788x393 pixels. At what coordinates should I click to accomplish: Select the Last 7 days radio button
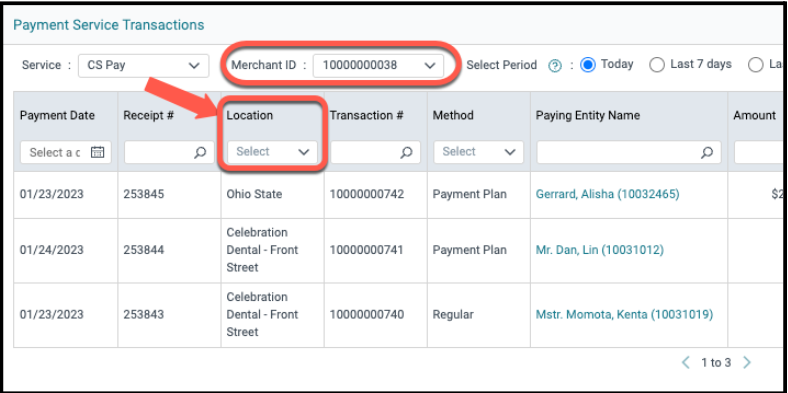point(657,65)
